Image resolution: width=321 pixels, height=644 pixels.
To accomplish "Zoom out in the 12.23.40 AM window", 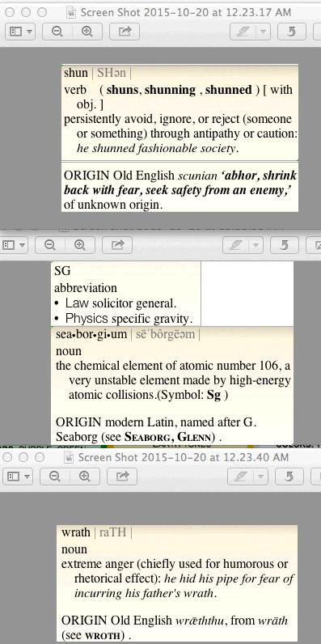I will 55,476.
